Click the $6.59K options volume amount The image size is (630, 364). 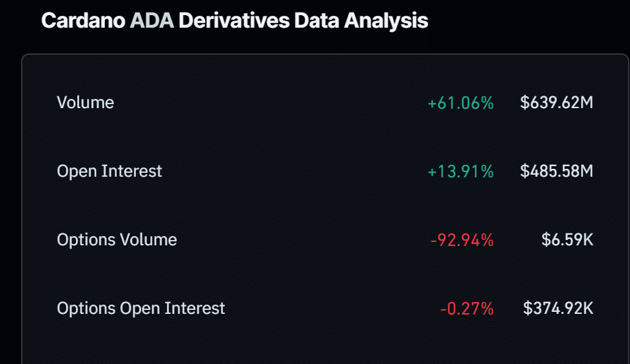point(567,240)
